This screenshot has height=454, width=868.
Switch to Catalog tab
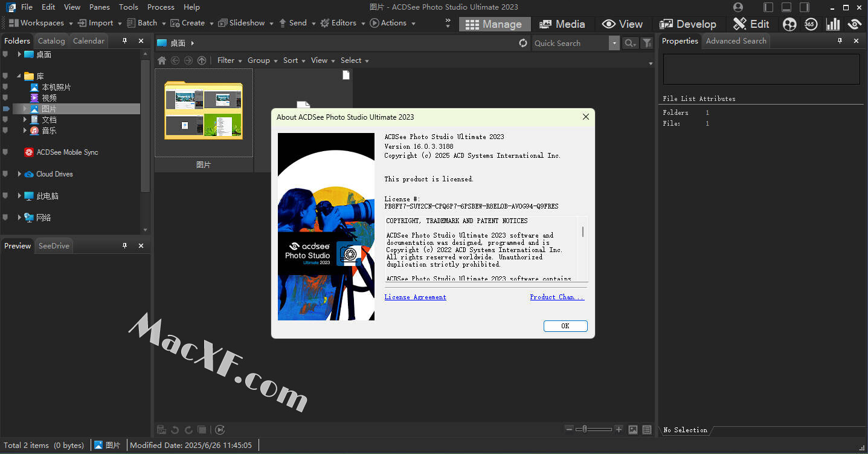pyautogui.click(x=51, y=41)
